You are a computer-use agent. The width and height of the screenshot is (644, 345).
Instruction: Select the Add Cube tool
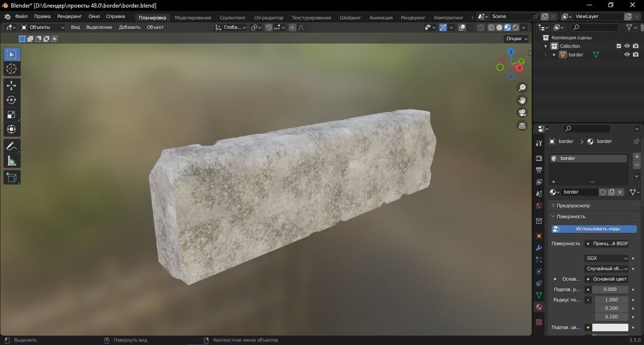click(x=12, y=177)
